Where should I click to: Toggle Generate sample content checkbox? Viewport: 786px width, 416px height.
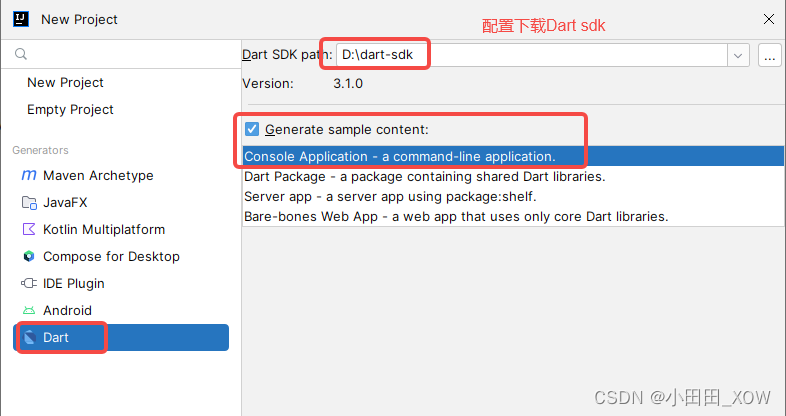(252, 129)
